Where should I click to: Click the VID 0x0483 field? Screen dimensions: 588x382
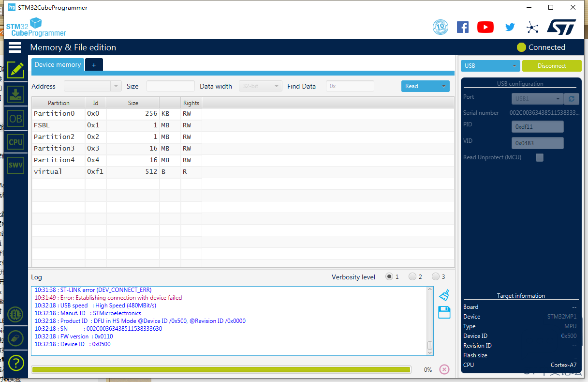tap(538, 143)
